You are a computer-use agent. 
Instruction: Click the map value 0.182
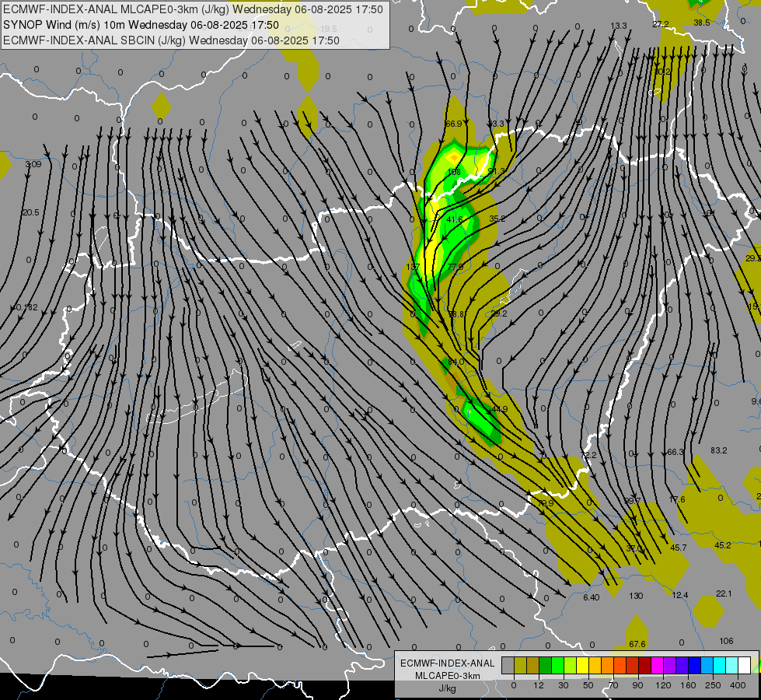pos(27,307)
